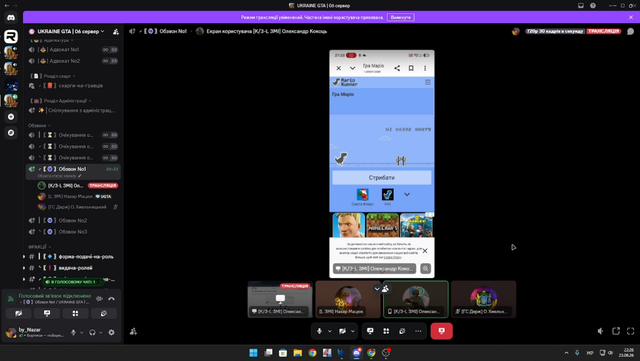
Task: Collapse the Обзвони category
Action: 39,125
